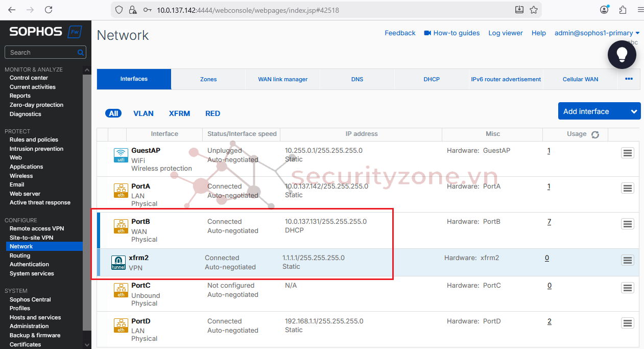644x349 pixels.
Task: Select the All filter pill
Action: (x=113, y=113)
